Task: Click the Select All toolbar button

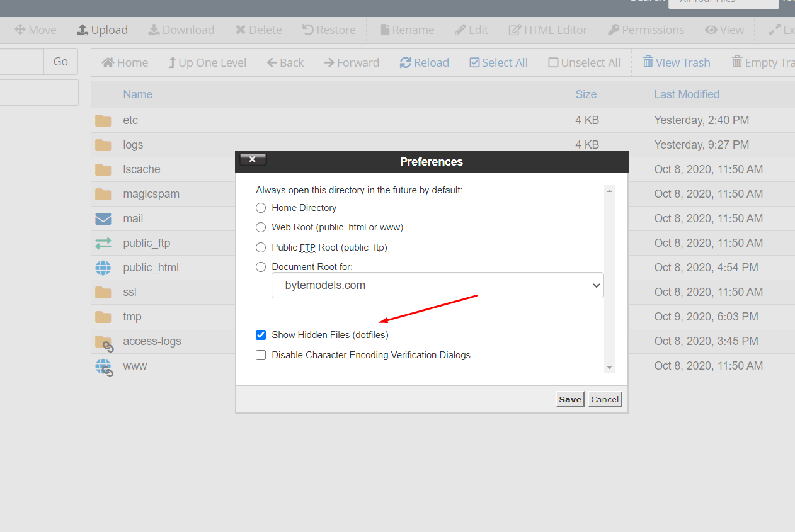Action: point(498,63)
